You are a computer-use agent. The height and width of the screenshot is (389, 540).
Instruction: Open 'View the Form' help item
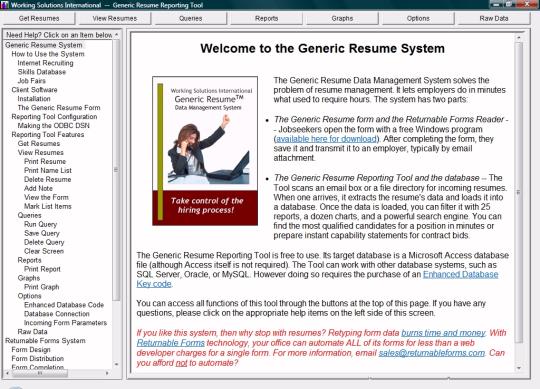(x=46, y=197)
